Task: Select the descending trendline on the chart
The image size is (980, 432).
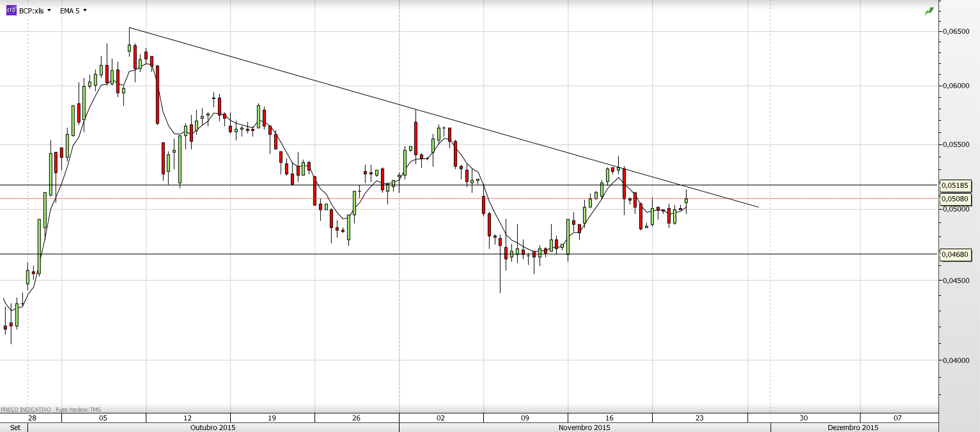Action: [444, 118]
